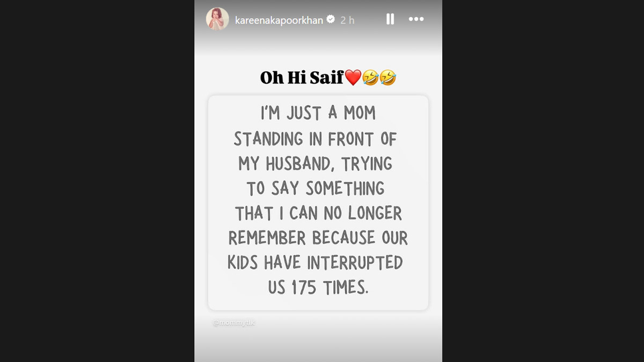644x362 pixels.
Task: Pause the story playback
Action: coord(390,19)
